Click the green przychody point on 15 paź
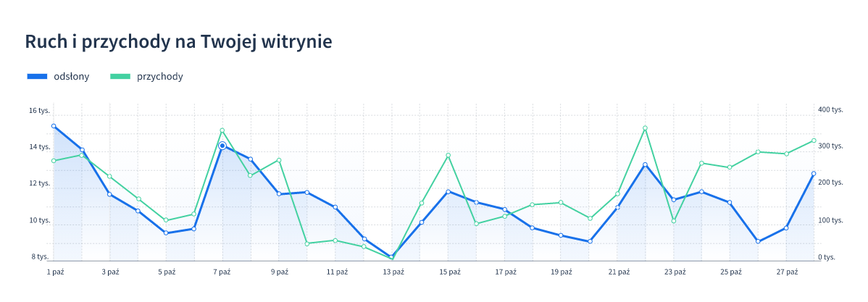The height and width of the screenshot is (302, 868). (448, 155)
